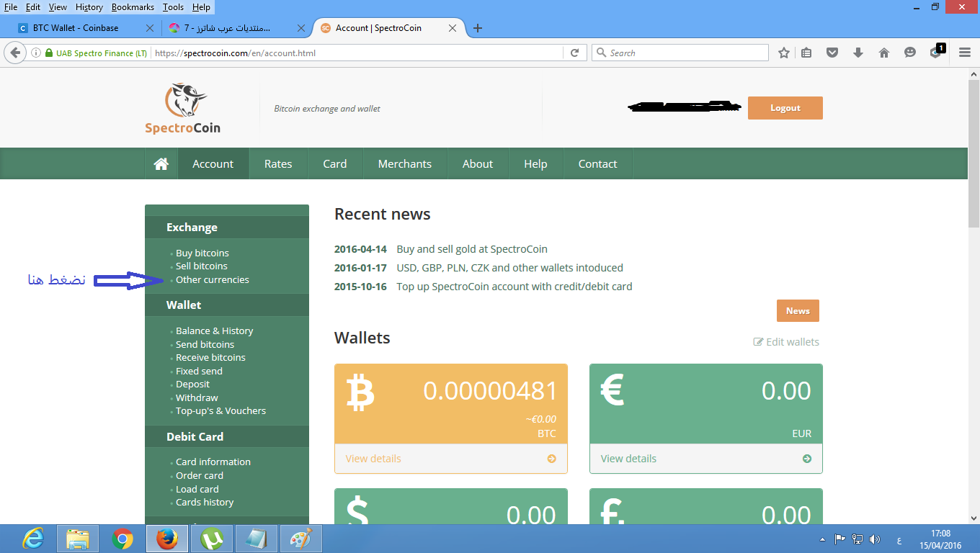Viewport: 980px width, 553px height.
Task: Launch Google Chrome from the taskbar
Action: (122, 539)
